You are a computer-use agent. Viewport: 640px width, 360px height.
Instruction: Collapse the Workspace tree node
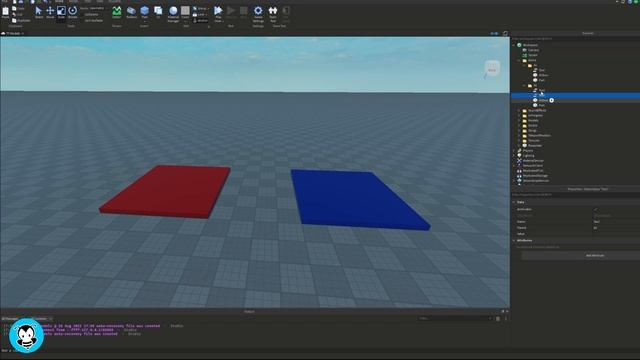[x=514, y=45]
